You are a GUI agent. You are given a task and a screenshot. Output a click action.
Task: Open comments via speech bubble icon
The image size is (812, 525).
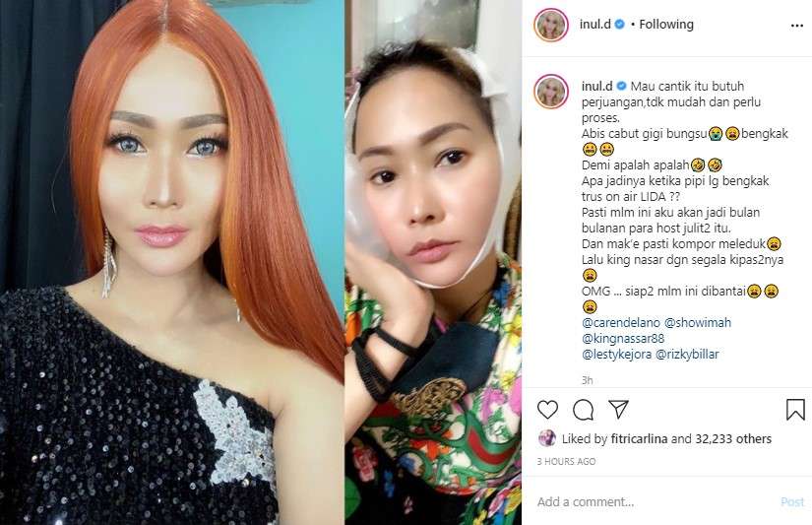pyautogui.click(x=583, y=410)
